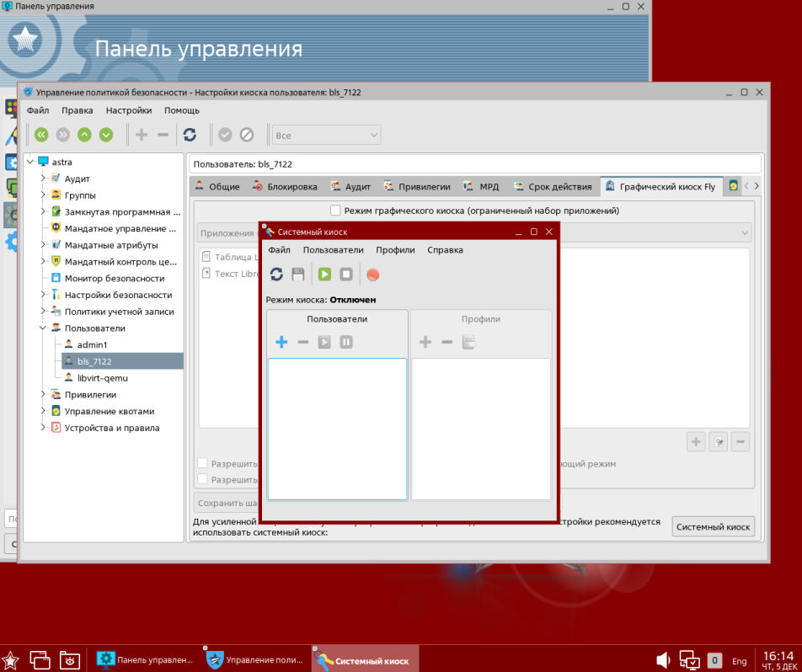Click the edit profile icon in Профили panel
The image size is (802, 672).
point(468,342)
